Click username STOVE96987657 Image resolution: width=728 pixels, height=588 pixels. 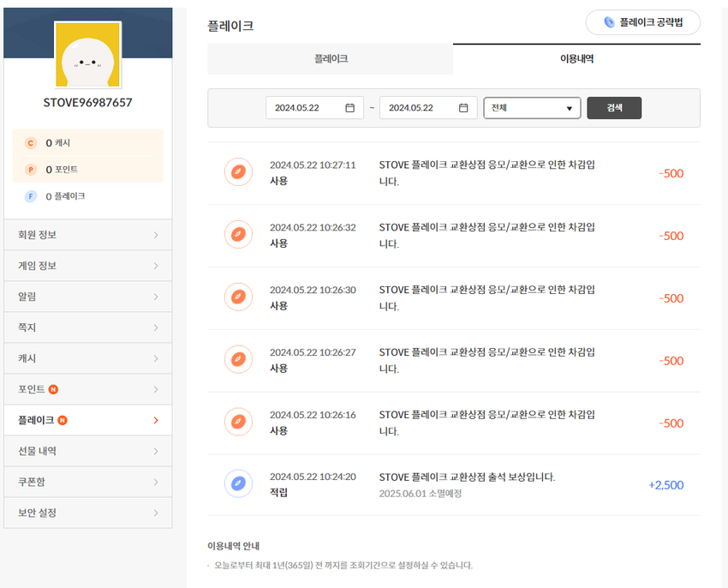[x=87, y=103]
